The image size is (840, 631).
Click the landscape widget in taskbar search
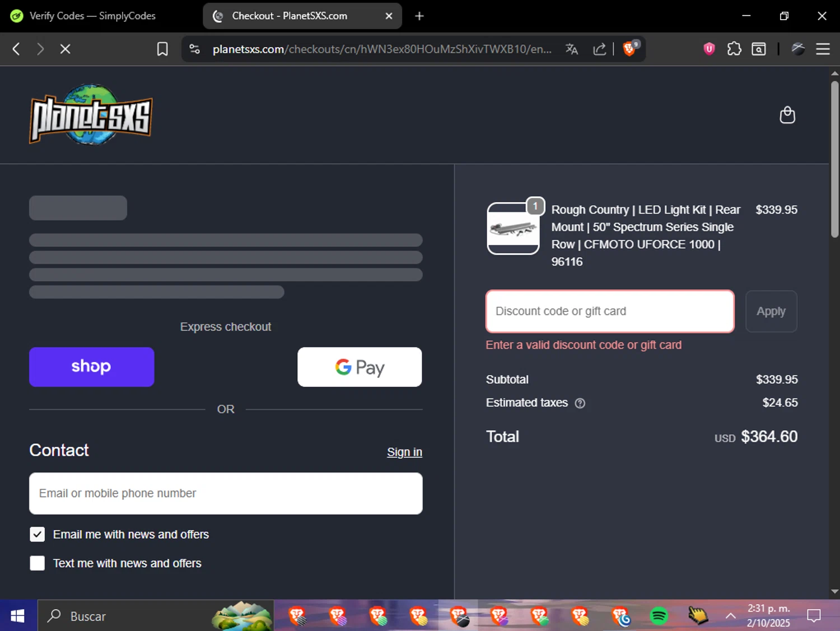[x=242, y=616]
